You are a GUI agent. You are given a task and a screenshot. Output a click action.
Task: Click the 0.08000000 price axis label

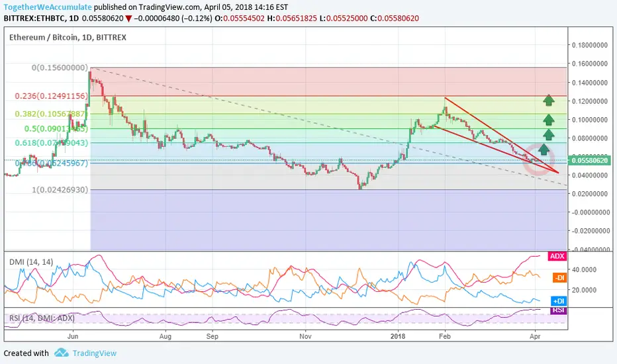pos(590,138)
